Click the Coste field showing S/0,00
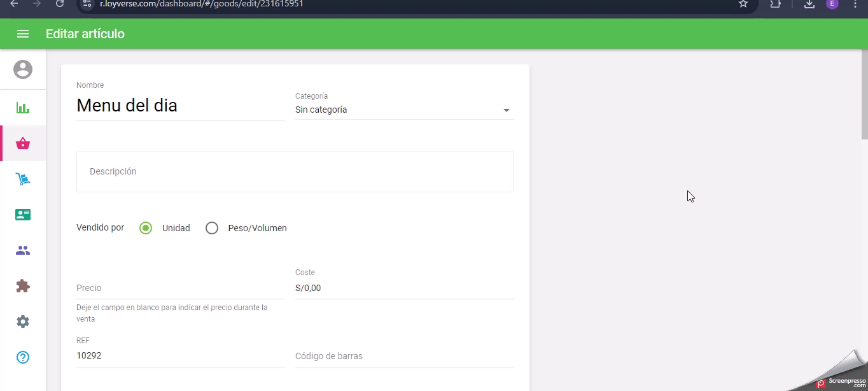The width and height of the screenshot is (868, 391). 404,288
